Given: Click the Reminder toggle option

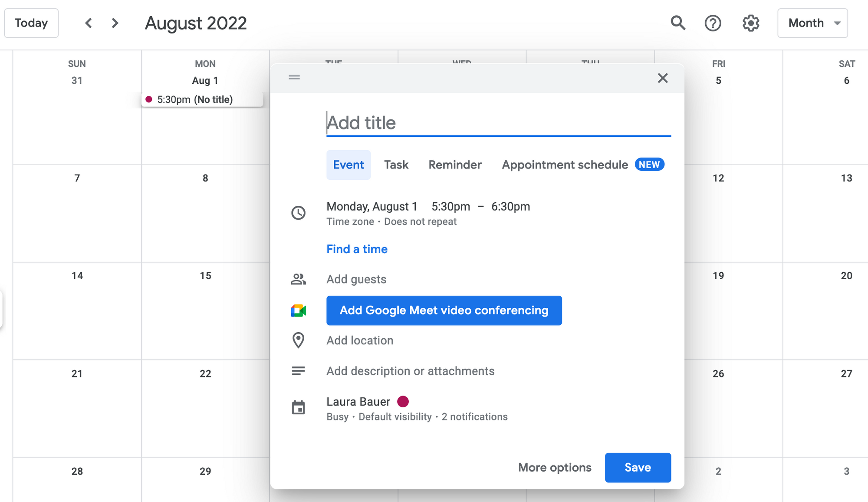Looking at the screenshot, I should click(456, 164).
